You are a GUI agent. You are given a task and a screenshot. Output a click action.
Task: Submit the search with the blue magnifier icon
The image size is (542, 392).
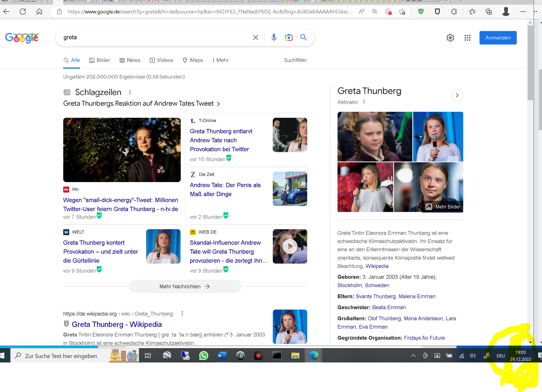[x=303, y=37]
